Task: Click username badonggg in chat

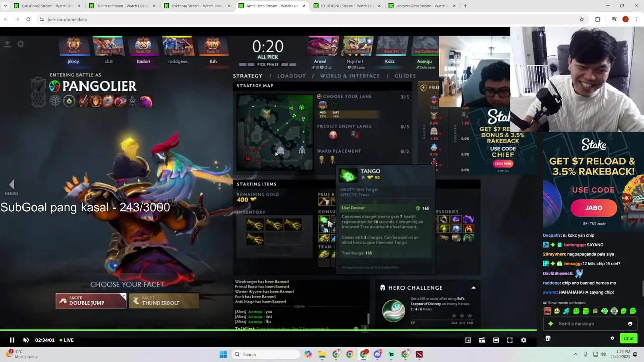Action: click(x=574, y=245)
